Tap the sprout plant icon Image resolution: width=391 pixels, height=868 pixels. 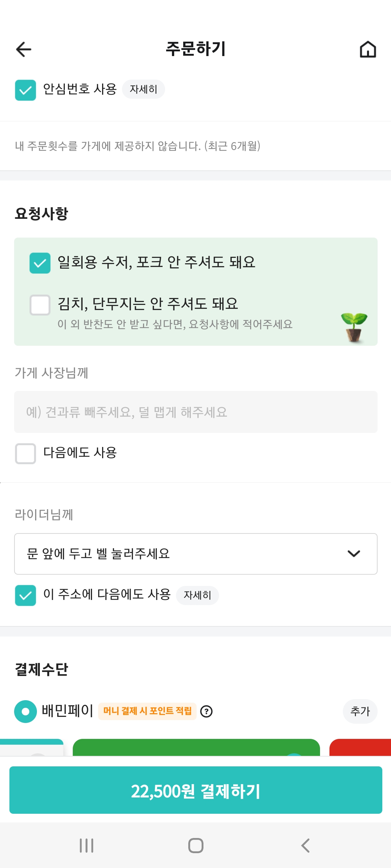(354, 327)
